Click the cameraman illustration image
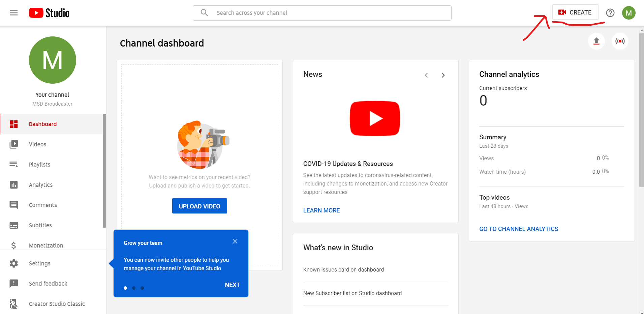Image resolution: width=644 pixels, height=314 pixels. coord(203,145)
